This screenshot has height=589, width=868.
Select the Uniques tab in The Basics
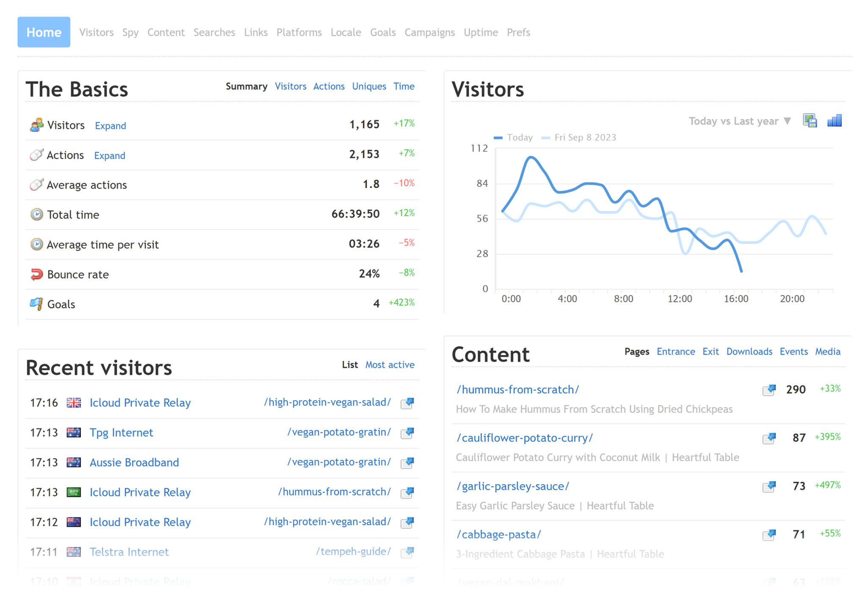click(369, 87)
